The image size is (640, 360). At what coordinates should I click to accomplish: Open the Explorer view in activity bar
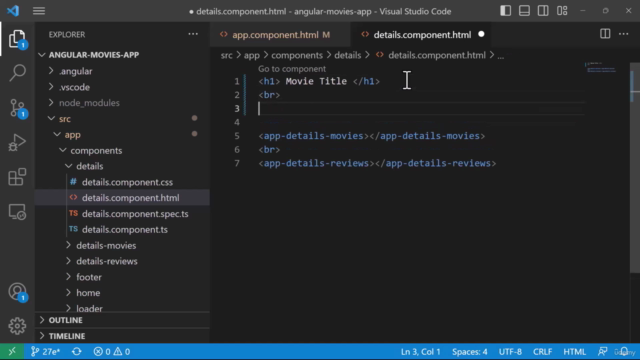point(17,39)
